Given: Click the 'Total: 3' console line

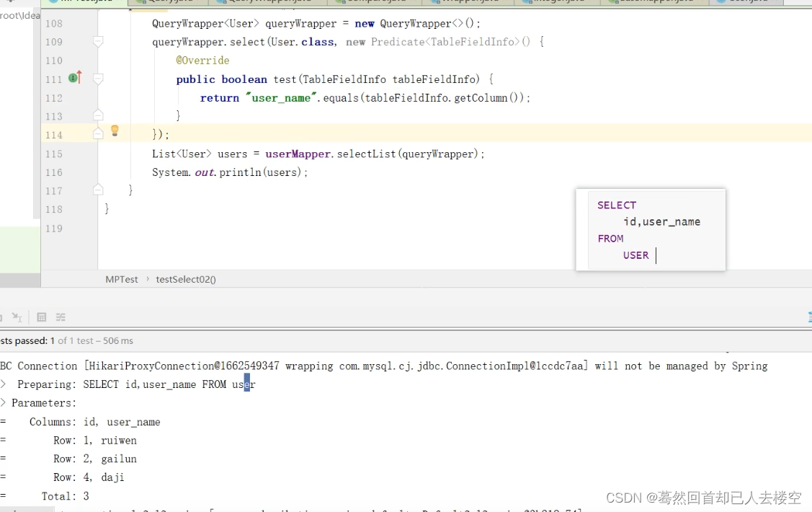Looking at the screenshot, I should 66,496.
